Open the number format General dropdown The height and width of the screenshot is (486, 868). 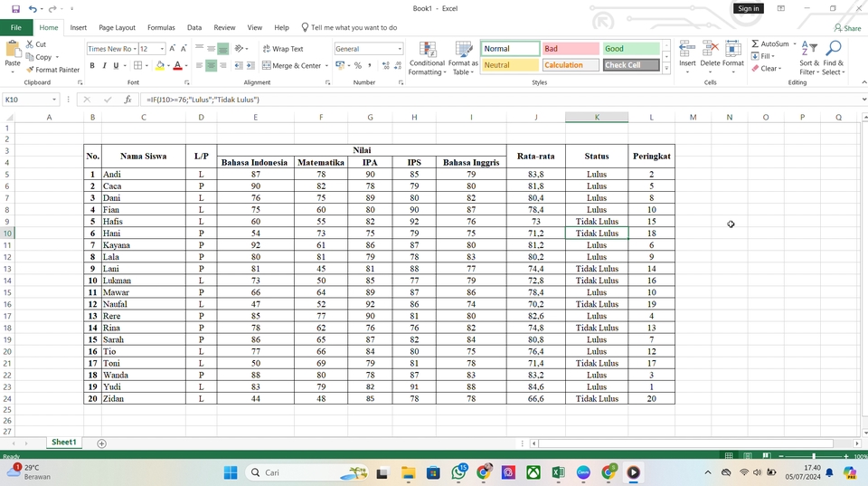click(400, 49)
